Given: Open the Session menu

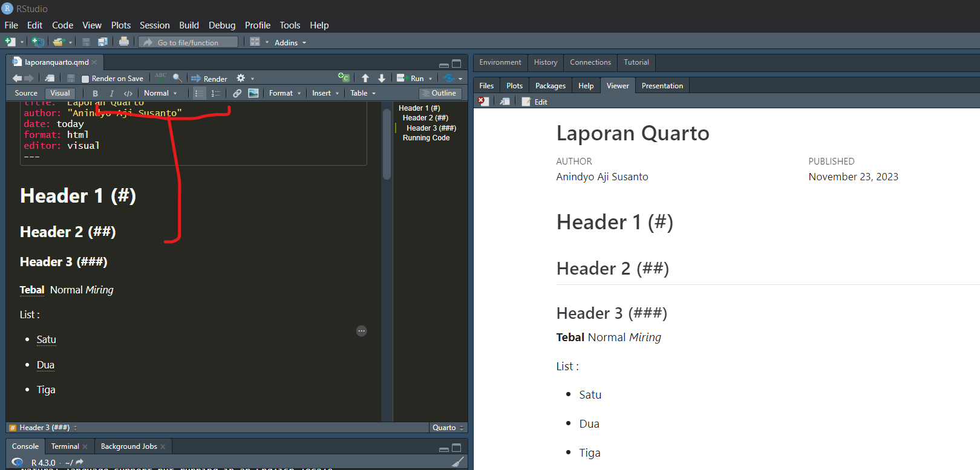Looking at the screenshot, I should (155, 25).
